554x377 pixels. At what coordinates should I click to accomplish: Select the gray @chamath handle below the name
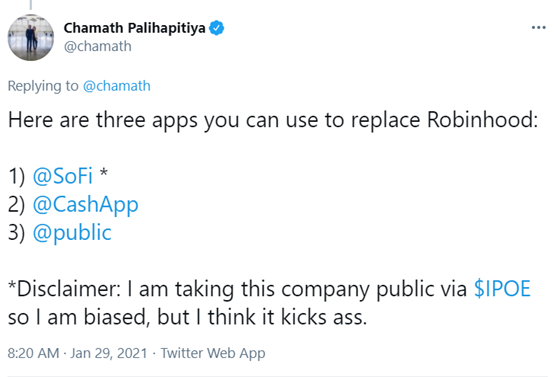coord(98,46)
